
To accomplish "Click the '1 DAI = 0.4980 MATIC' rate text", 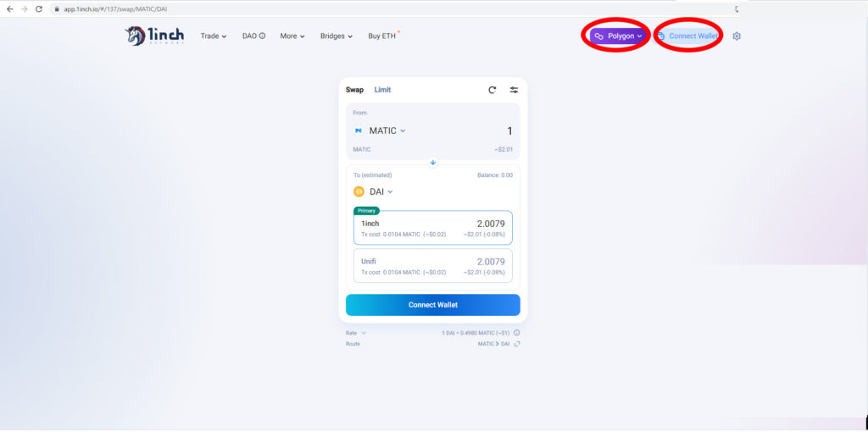I will [x=476, y=333].
